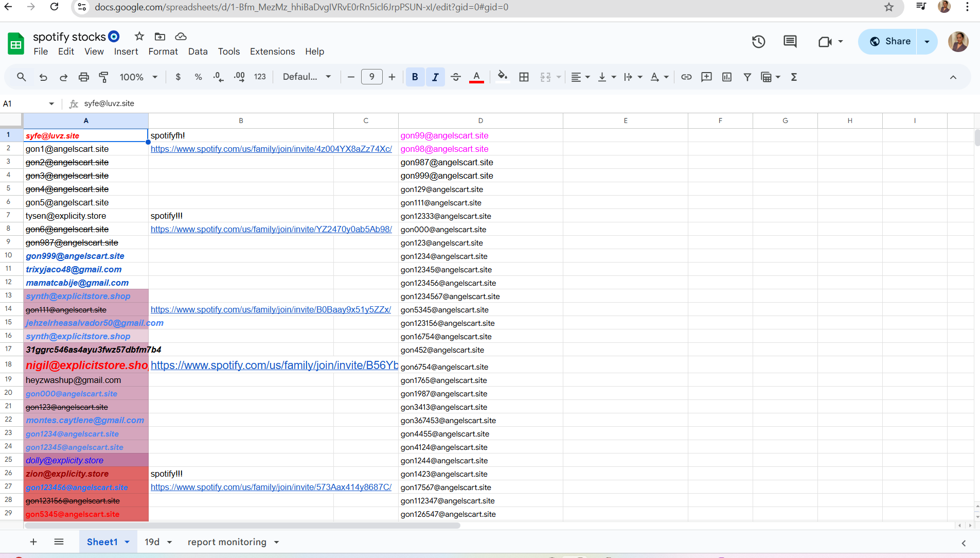980x558 pixels.
Task: Open vertical align dropdown
Action: point(607,77)
